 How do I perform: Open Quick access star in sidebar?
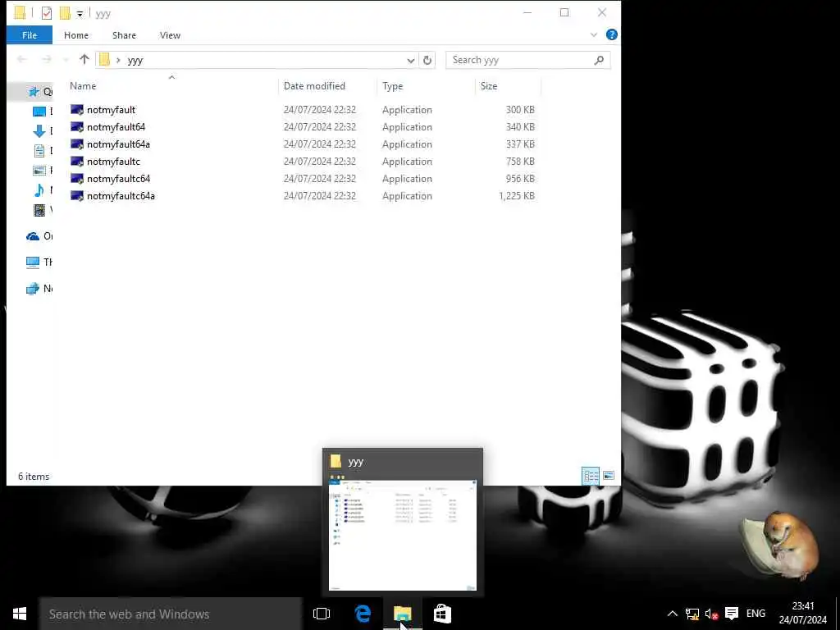coord(34,92)
